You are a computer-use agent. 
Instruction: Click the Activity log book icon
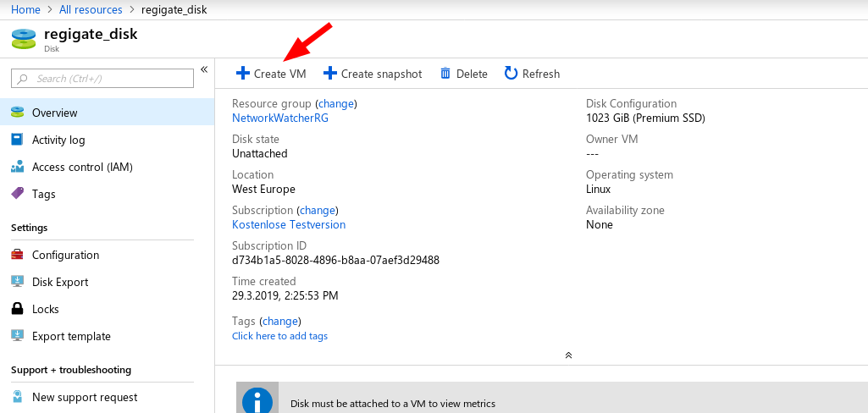[x=17, y=140]
